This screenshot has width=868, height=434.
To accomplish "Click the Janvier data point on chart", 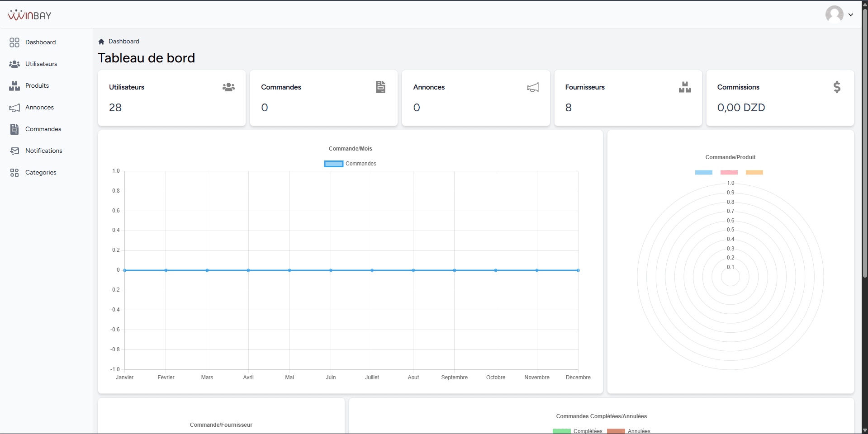I will [125, 270].
